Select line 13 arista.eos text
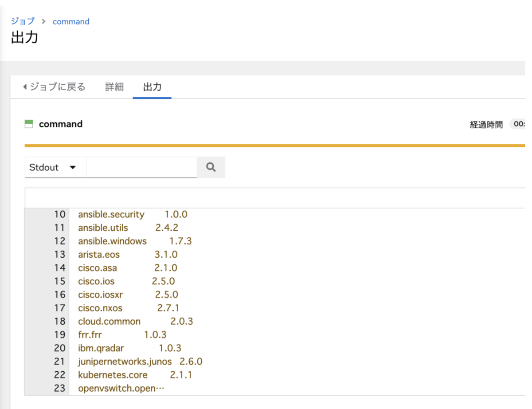 coord(99,254)
